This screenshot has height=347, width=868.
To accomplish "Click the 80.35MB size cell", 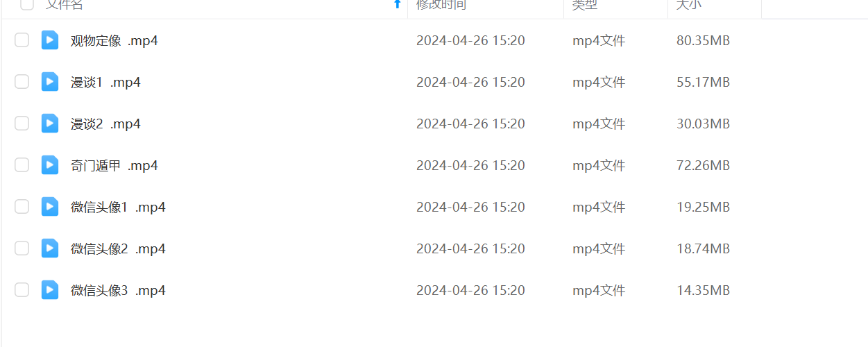I will click(x=703, y=41).
